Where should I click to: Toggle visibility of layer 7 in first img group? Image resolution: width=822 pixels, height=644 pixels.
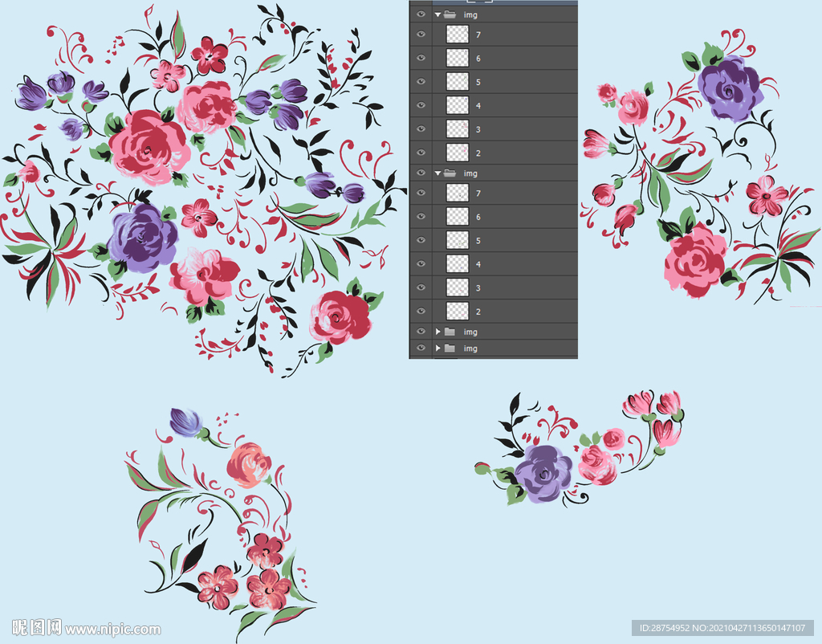(421, 35)
